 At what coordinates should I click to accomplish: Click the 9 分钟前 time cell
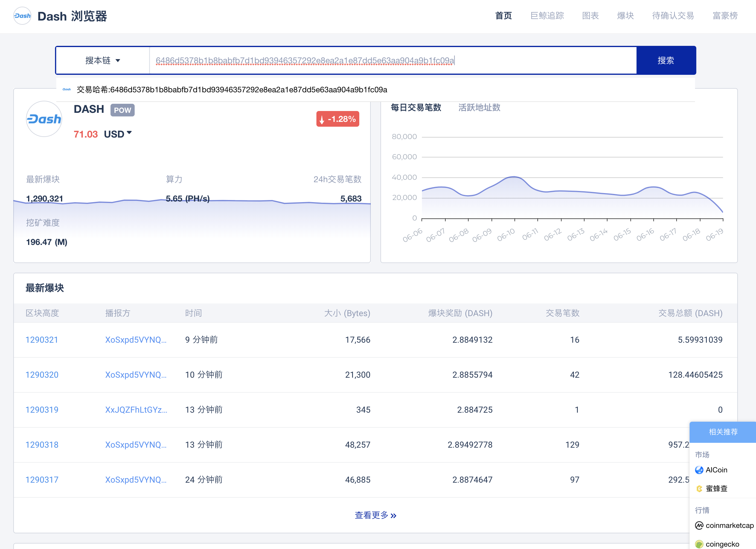coord(201,340)
